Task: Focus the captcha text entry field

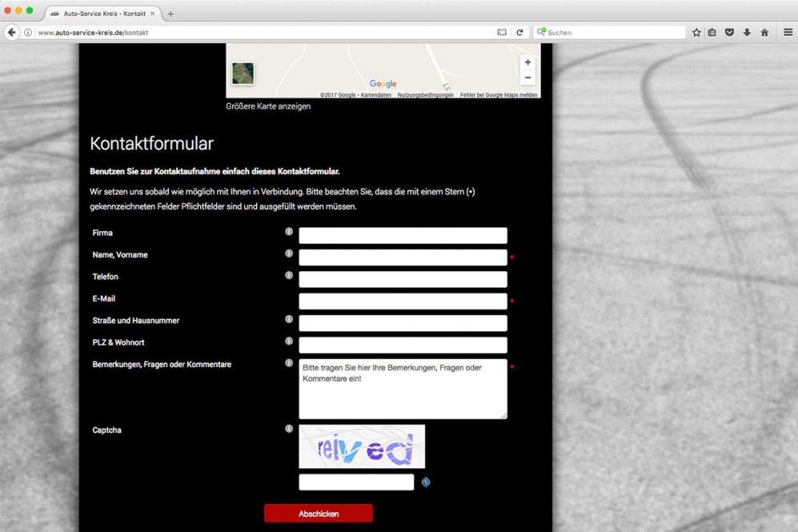Action: pyautogui.click(x=356, y=482)
